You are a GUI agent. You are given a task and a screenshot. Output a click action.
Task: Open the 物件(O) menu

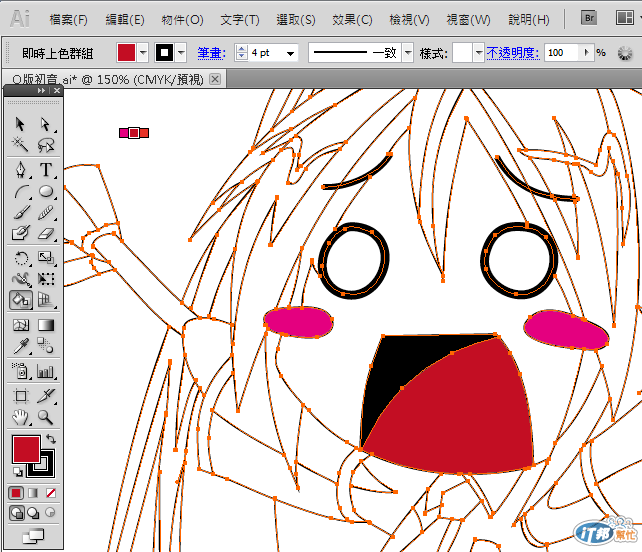tap(182, 20)
